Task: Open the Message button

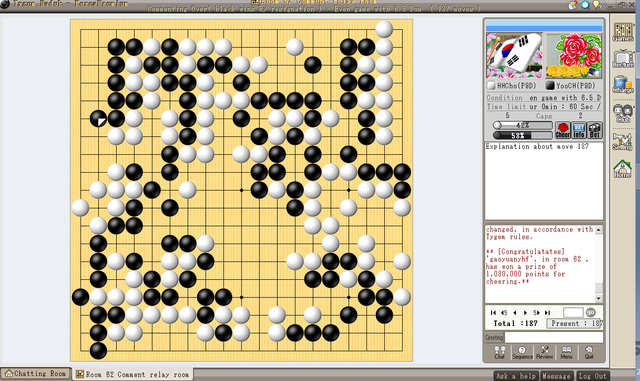Action: click(x=556, y=376)
